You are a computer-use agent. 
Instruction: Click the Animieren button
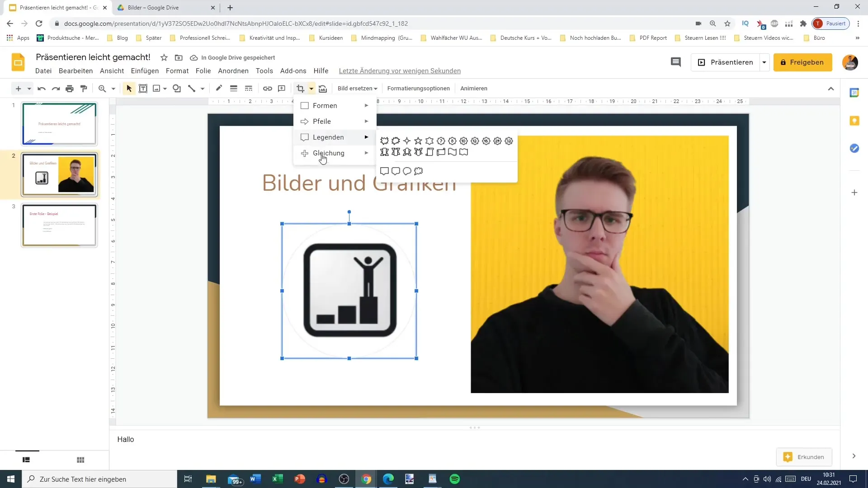coord(474,89)
